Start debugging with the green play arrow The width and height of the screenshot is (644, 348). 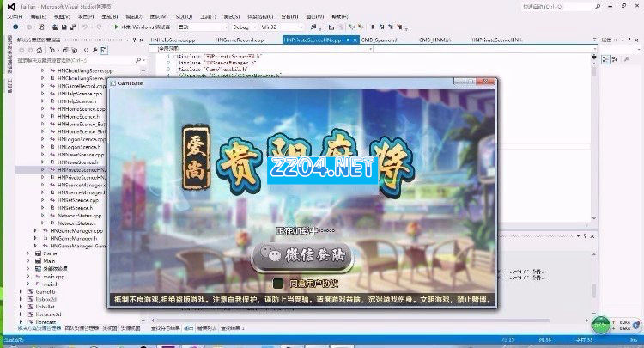(x=115, y=27)
